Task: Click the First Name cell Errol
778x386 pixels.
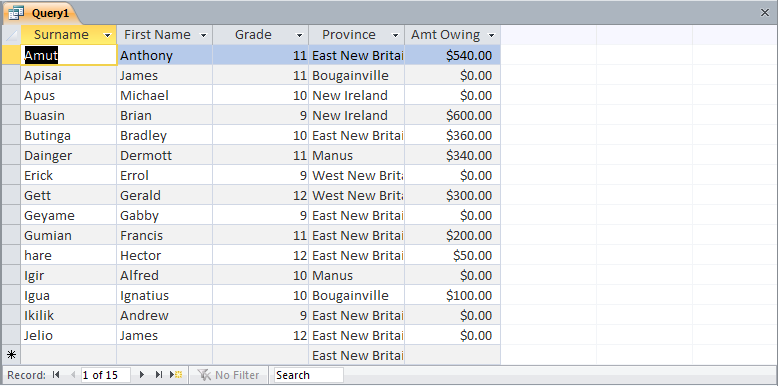Action: [165, 175]
